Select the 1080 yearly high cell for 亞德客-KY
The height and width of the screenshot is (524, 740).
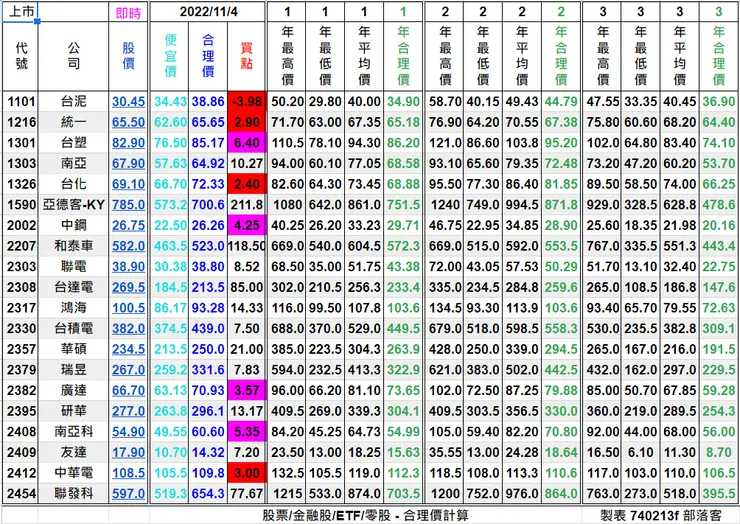coord(287,205)
